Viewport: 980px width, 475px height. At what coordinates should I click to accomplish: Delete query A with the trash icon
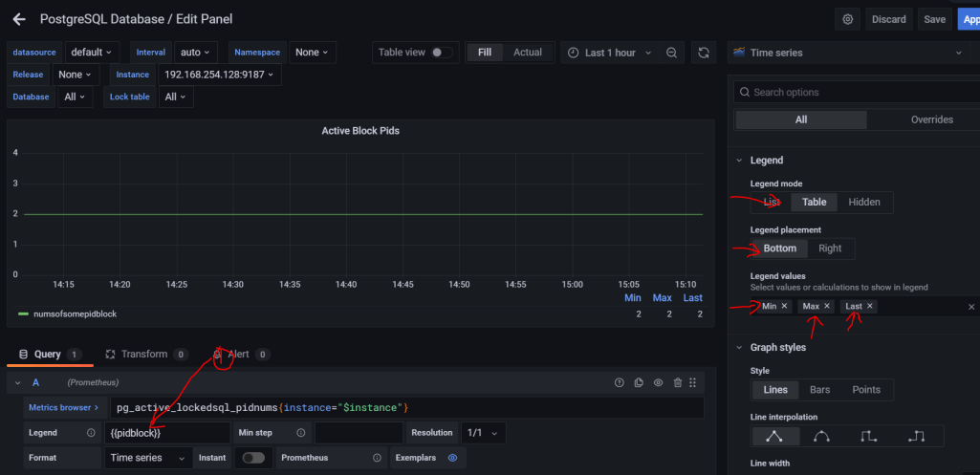pos(678,382)
